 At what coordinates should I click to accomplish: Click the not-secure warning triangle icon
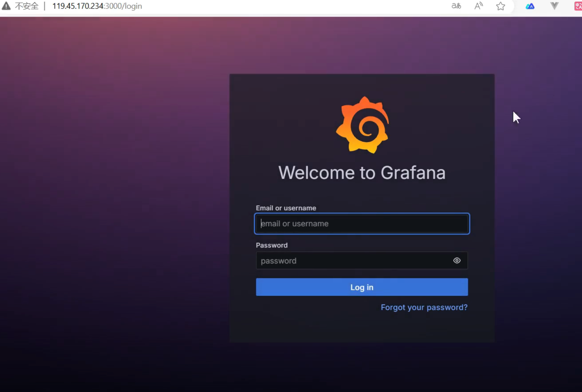click(x=6, y=6)
